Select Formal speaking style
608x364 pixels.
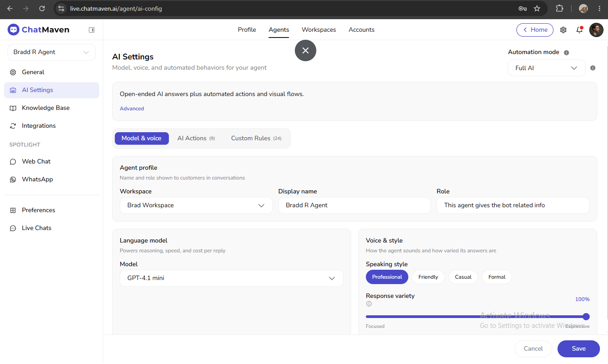497,277
